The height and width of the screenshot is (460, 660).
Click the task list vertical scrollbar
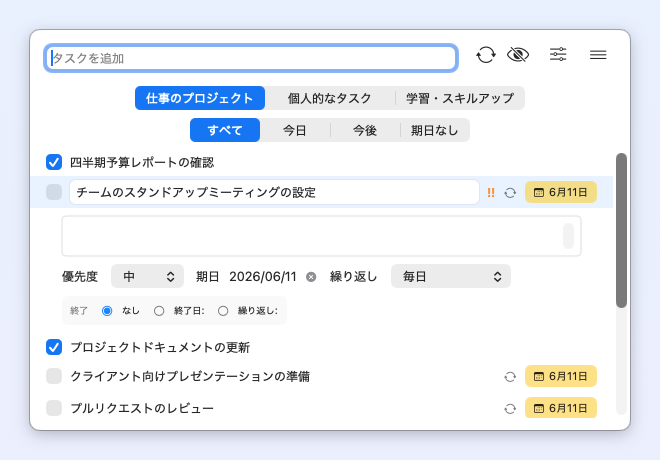[621, 230]
